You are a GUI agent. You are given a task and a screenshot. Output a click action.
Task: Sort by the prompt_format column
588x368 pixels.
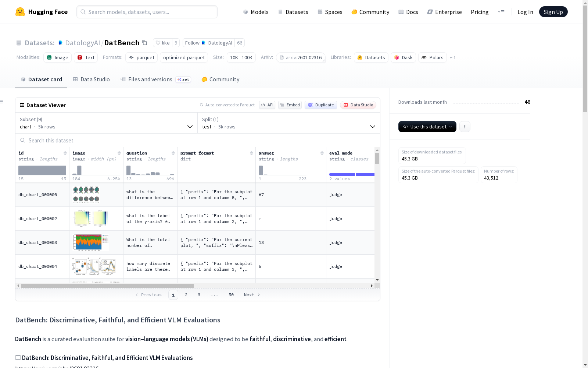coord(251,153)
